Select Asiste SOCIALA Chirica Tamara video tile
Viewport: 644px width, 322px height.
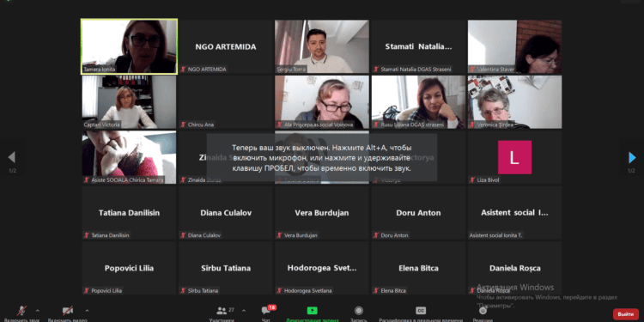(129, 157)
